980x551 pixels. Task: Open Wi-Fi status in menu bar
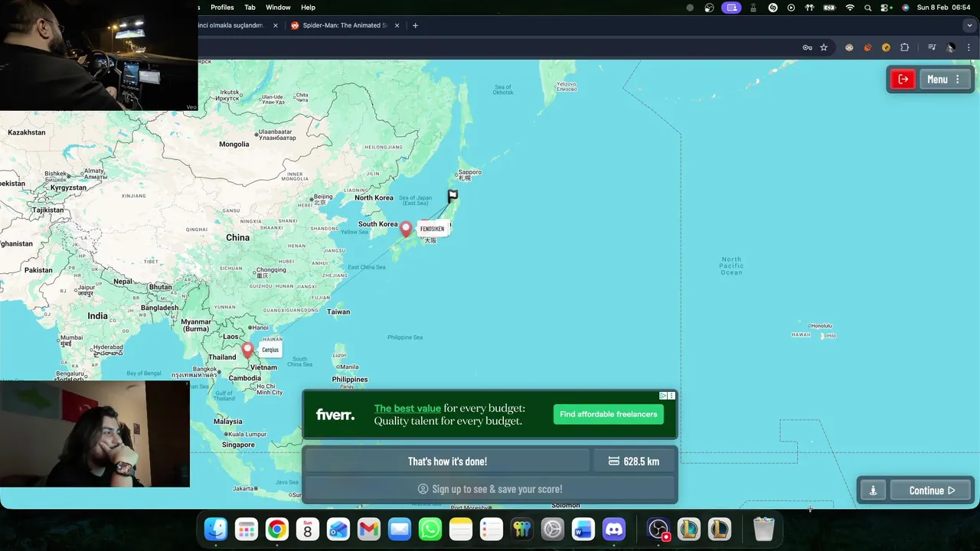point(850,8)
